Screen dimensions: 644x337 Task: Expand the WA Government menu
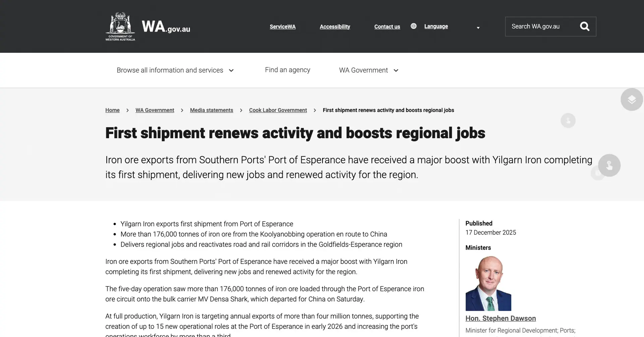368,70
